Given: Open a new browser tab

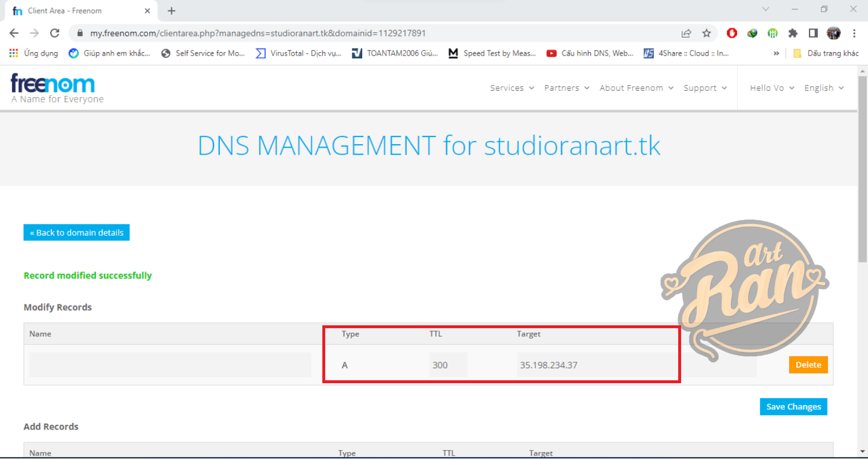Looking at the screenshot, I should pos(171,11).
